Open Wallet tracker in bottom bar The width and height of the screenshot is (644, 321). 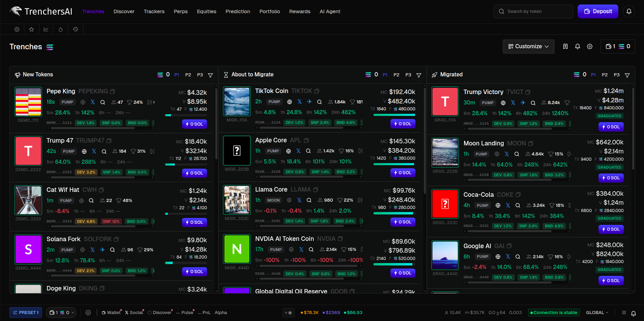pyautogui.click(x=111, y=313)
